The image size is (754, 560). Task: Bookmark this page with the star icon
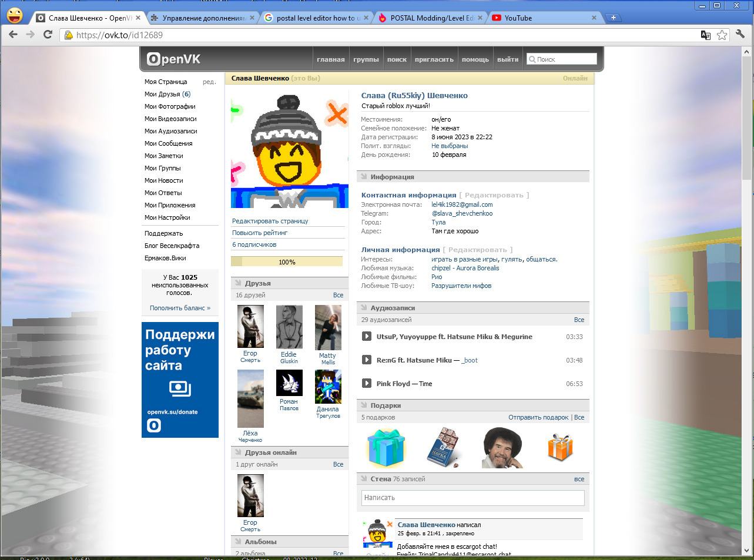pos(722,35)
